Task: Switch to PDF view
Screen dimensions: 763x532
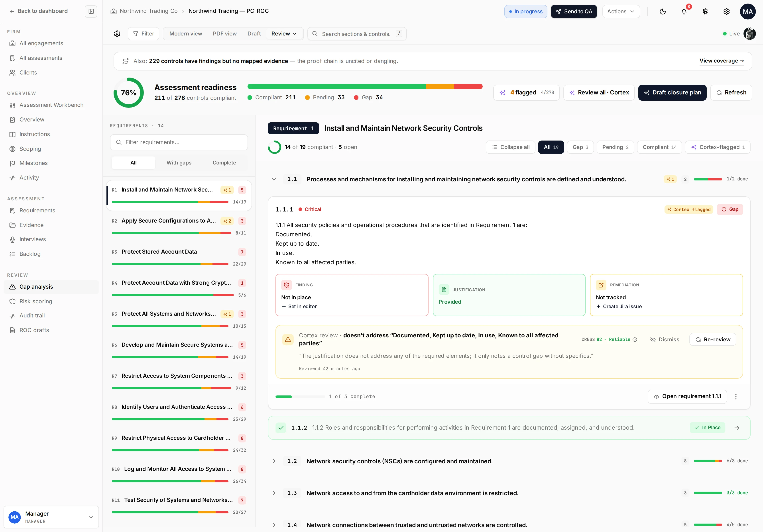Action: pos(225,33)
